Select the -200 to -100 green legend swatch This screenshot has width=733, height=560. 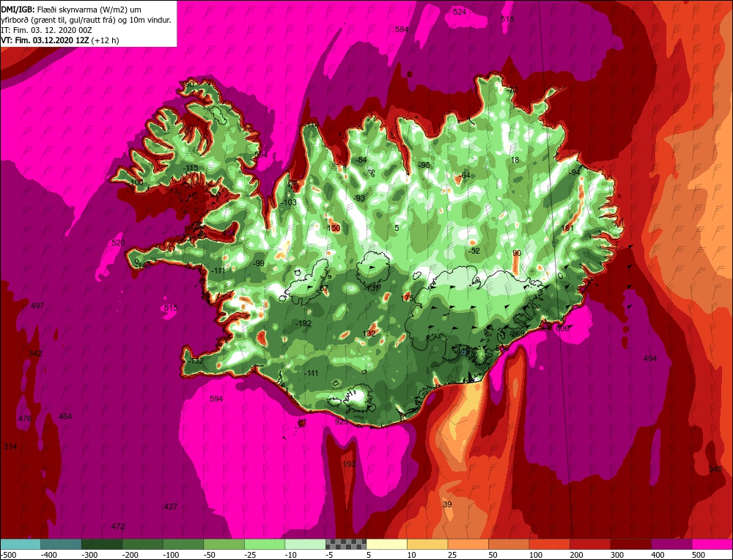coord(143,544)
